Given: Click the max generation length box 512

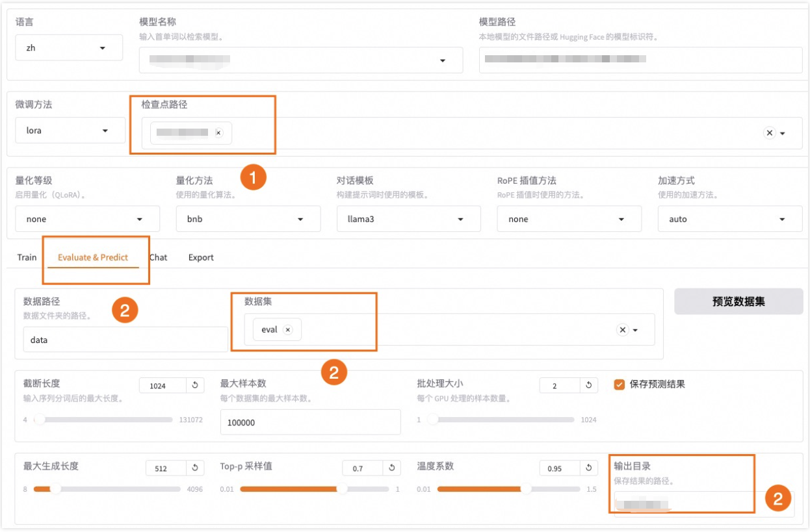Looking at the screenshot, I should tap(166, 468).
